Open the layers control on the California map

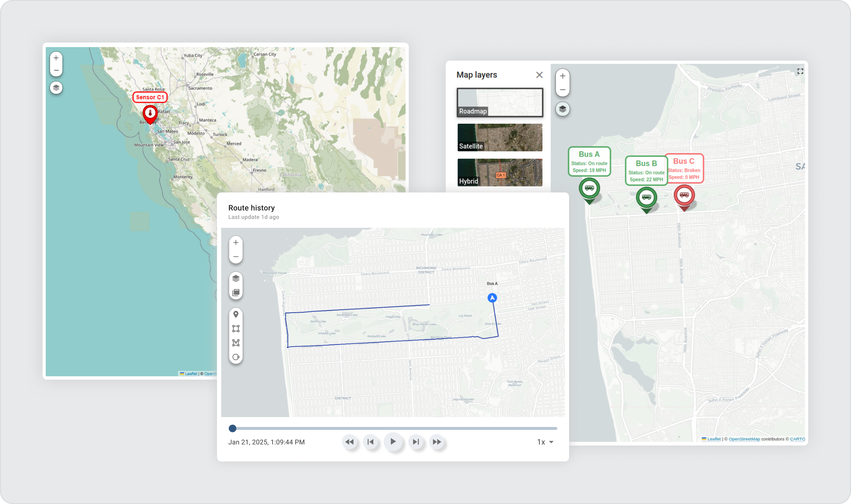(56, 88)
